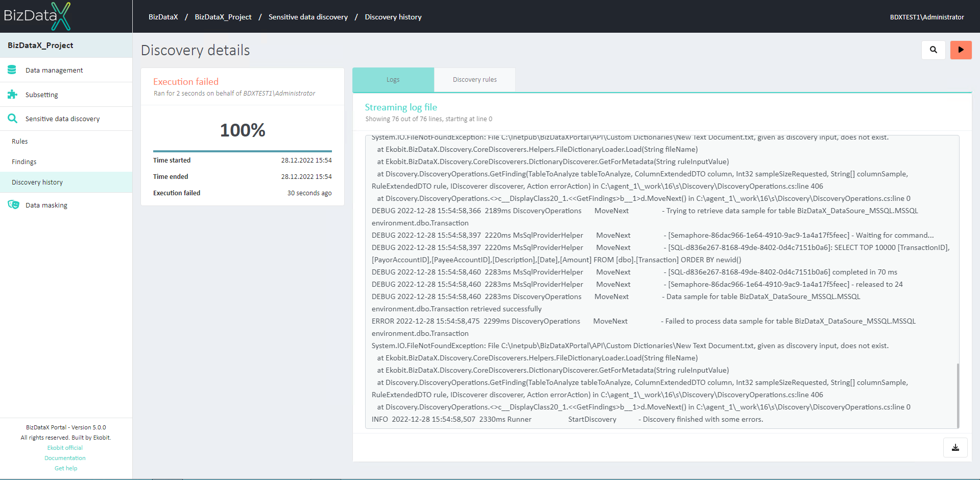980x480 pixels.
Task: Switch to the Discovery rules tab
Action: 475,80
